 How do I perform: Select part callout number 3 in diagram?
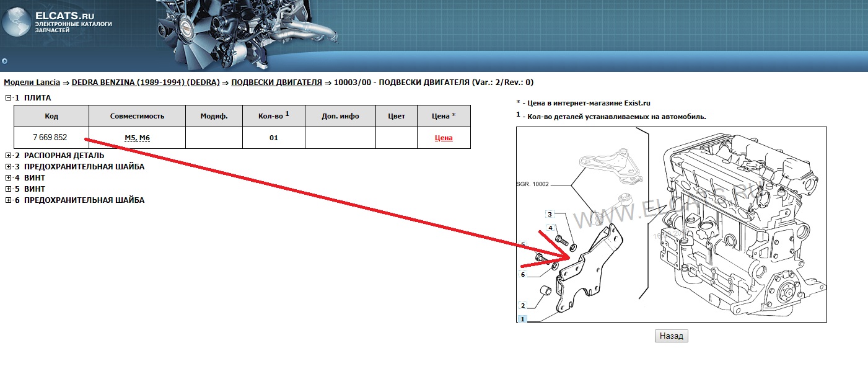click(x=549, y=214)
